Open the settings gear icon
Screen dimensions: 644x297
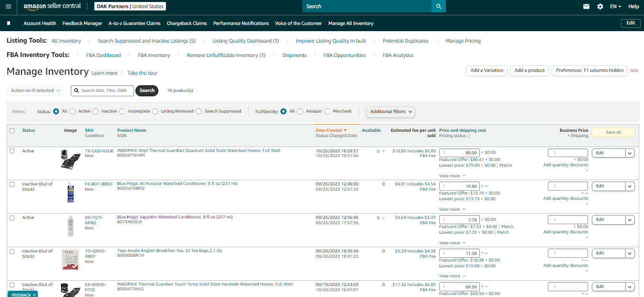(x=600, y=6)
